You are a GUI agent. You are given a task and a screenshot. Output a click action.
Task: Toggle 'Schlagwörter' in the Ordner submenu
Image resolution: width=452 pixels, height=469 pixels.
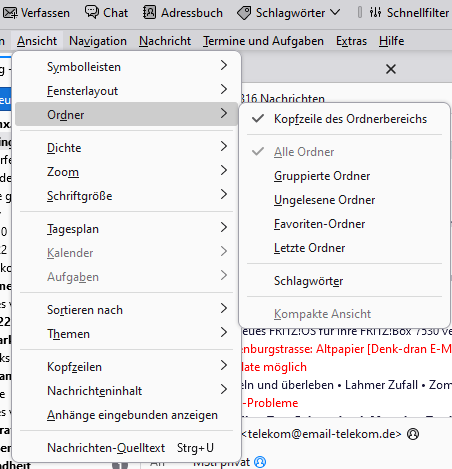(345, 281)
